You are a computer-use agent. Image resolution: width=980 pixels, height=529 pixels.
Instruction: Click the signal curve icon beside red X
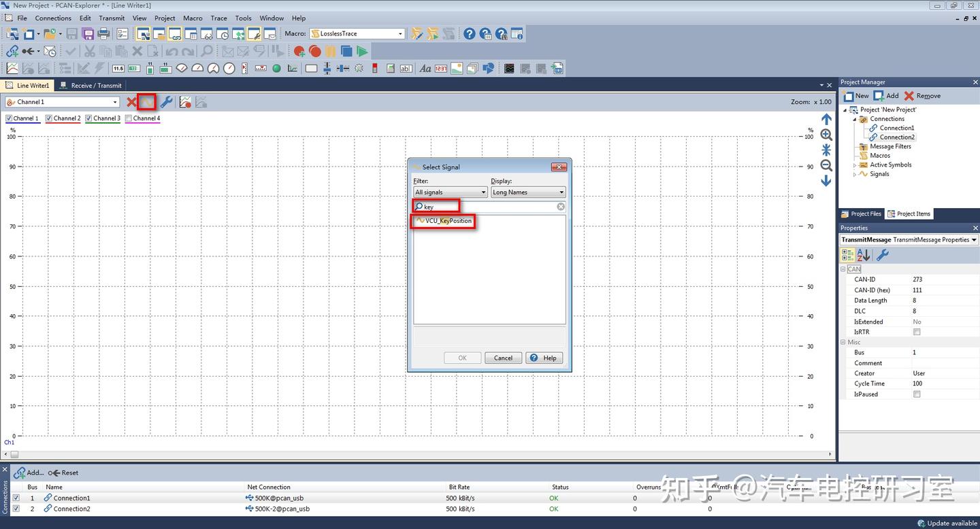tap(147, 102)
